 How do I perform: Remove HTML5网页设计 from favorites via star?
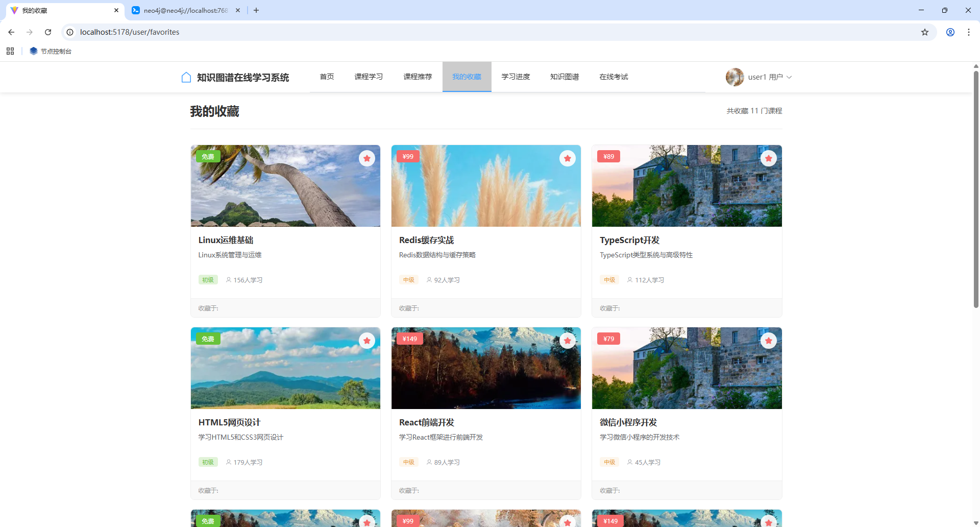click(367, 341)
